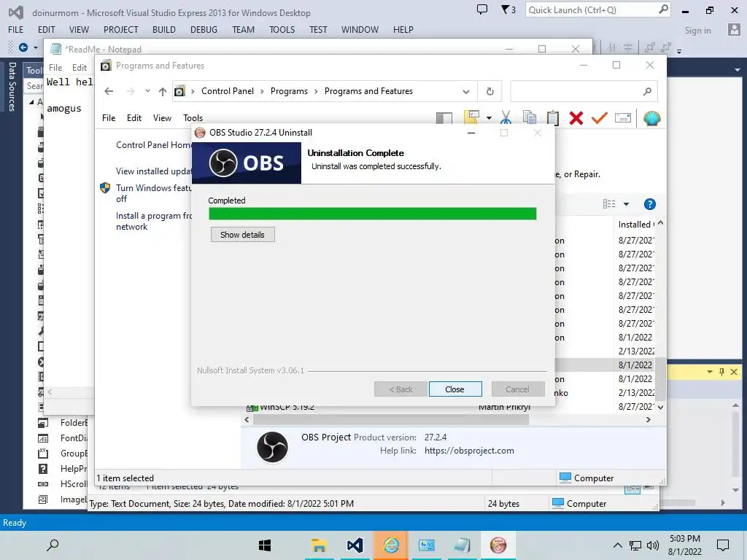
Task: Click Programs in the breadcrumb path
Action: pyautogui.click(x=289, y=91)
